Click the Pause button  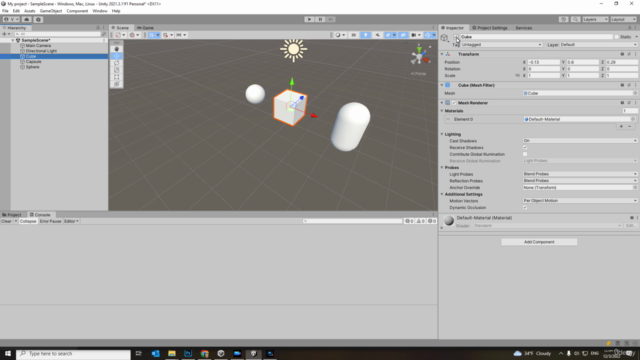tap(320, 19)
